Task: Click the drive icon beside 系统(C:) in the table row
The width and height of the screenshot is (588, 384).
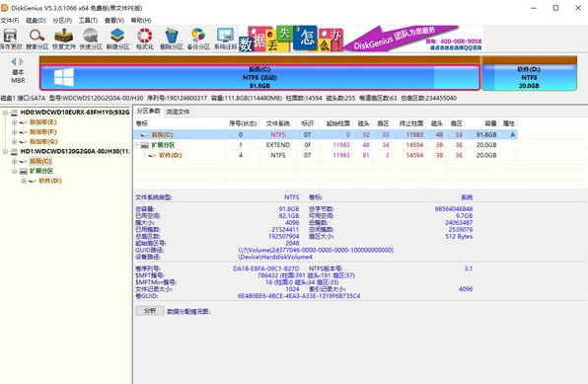Action: coord(144,135)
